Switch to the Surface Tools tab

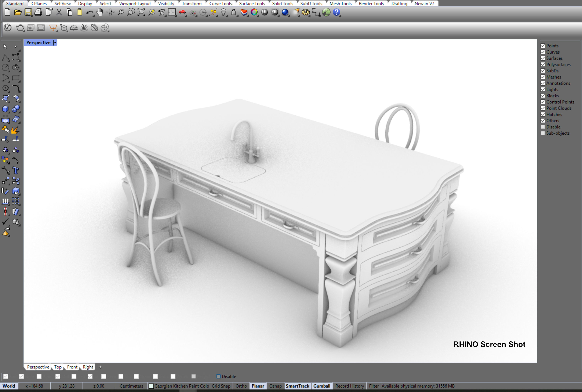pyautogui.click(x=252, y=4)
